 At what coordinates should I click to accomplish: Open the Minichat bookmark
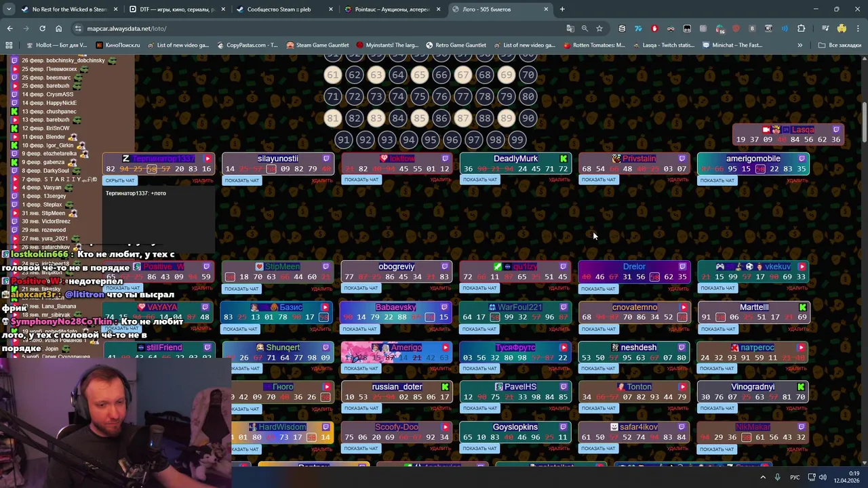(732, 45)
